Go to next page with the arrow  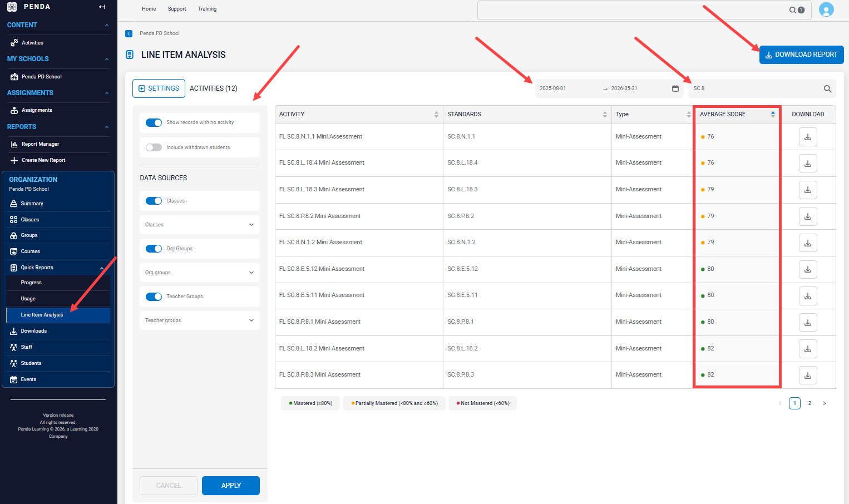[x=825, y=403]
